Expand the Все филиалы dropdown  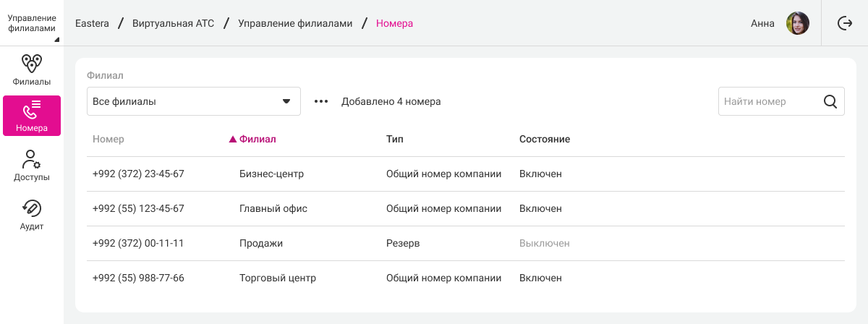pos(193,102)
